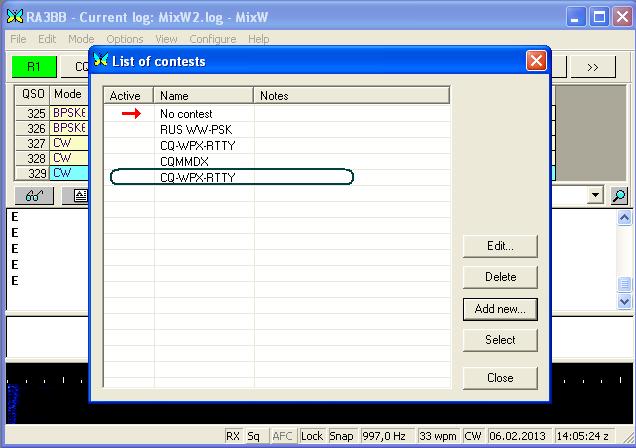Click RX indicator in status bar
Image resolution: width=636 pixels, height=448 pixels.
tap(233, 436)
